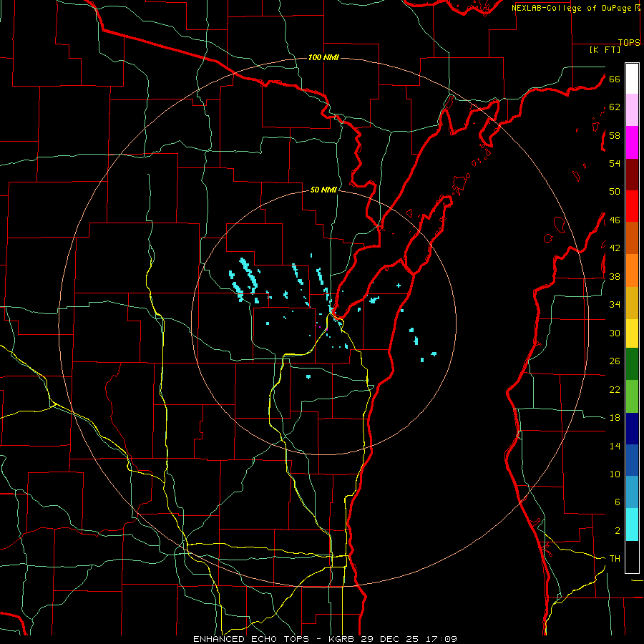
Task: Click the 30 legend value
Action: (615, 333)
